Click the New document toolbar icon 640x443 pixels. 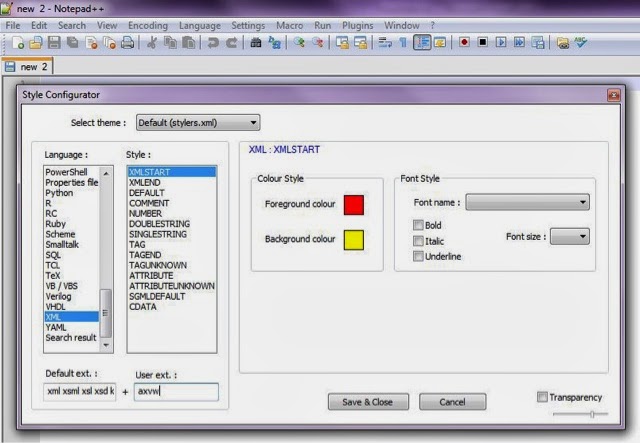click(x=17, y=42)
